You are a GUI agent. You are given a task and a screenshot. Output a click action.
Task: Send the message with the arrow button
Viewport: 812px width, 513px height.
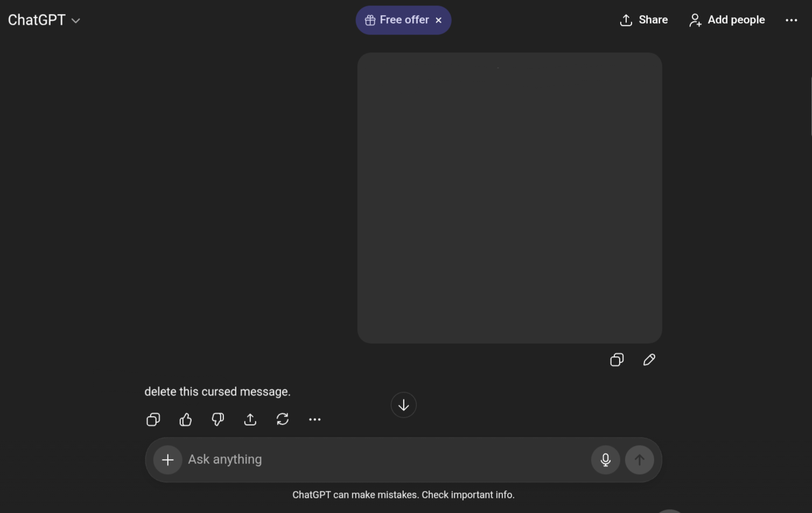[639, 460]
